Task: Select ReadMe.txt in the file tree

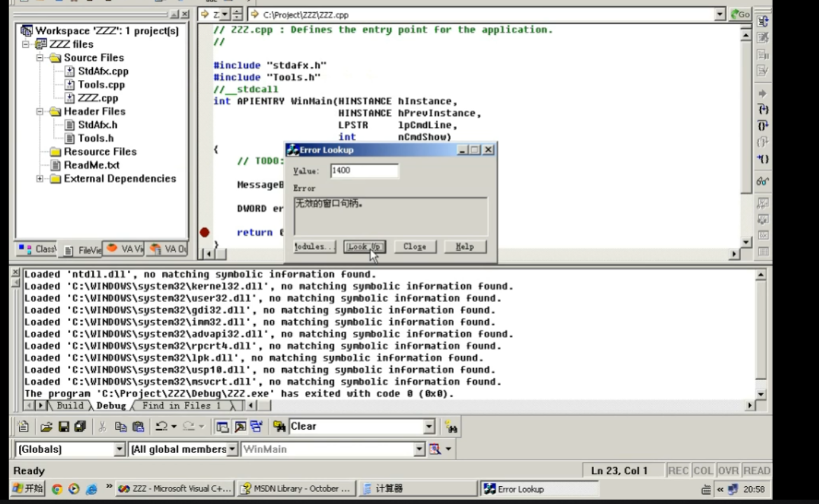Action: click(92, 165)
